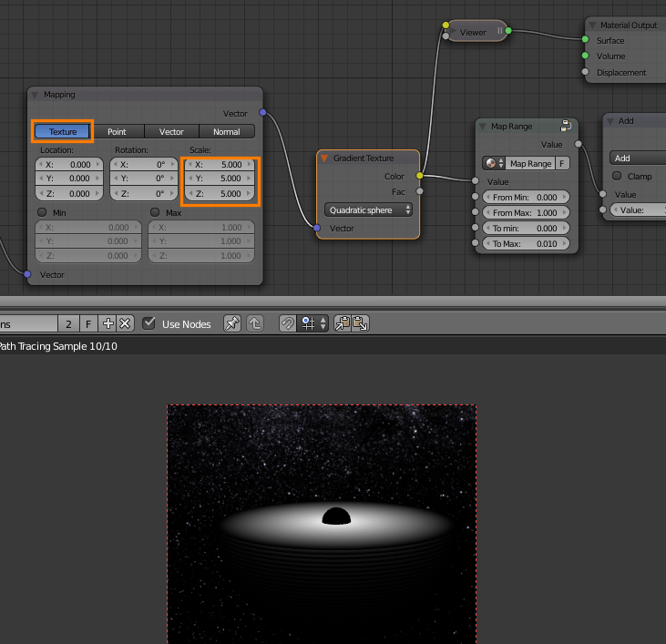Select the Point mapping type tab
Screen dimensions: 666x644
(x=118, y=132)
